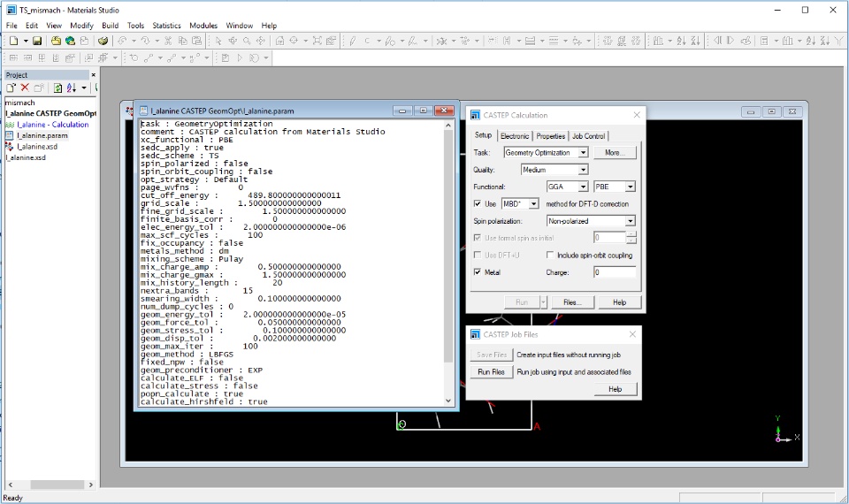The image size is (849, 504).
Task: Click the play arrow icon in second toolbar
Action: pyautogui.click(x=240, y=58)
